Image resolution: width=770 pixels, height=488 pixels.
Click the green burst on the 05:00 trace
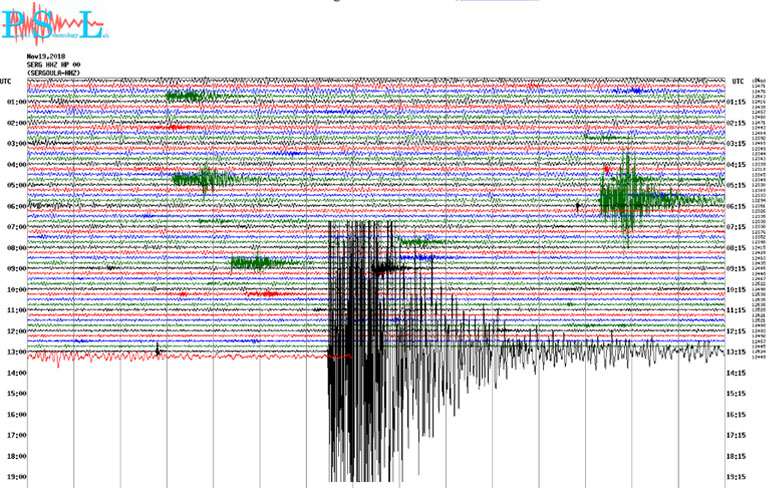coord(203,179)
